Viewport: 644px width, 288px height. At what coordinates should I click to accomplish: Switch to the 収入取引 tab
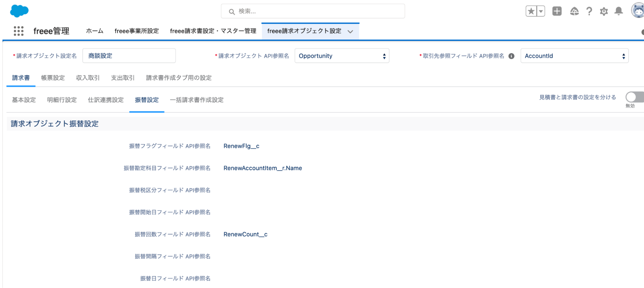pyautogui.click(x=88, y=78)
